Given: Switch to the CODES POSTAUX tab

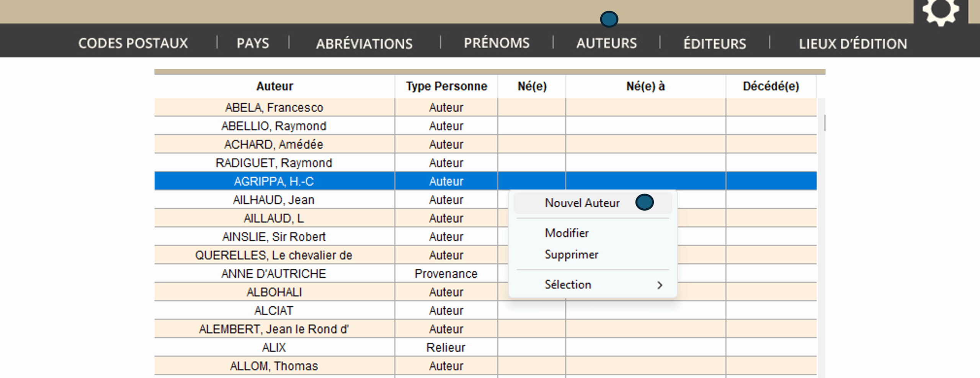Looking at the screenshot, I should [x=133, y=43].
